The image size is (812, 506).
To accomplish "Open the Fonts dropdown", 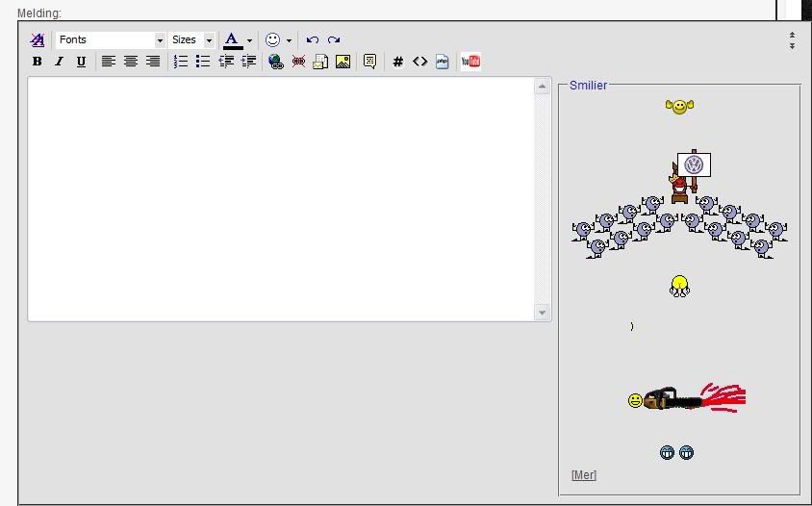I will click(x=111, y=40).
